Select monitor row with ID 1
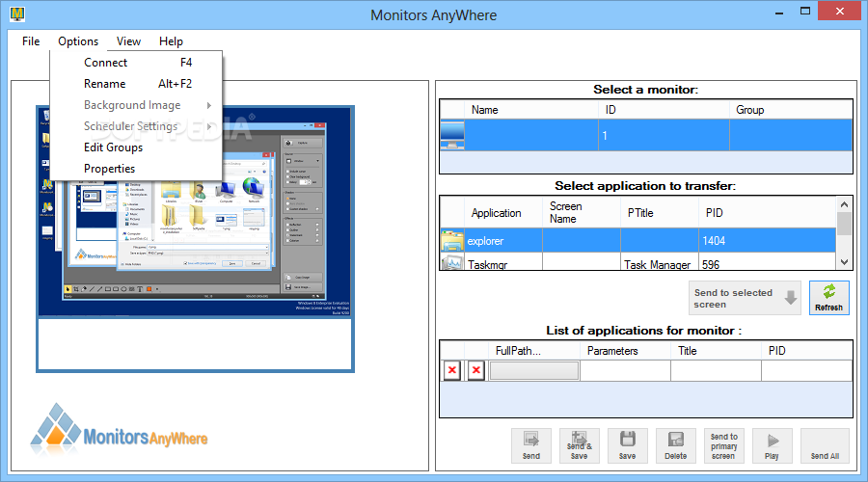The image size is (868, 482). tap(646, 136)
